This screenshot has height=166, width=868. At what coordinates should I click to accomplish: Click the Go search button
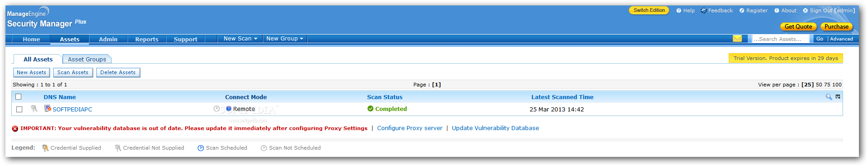click(819, 39)
